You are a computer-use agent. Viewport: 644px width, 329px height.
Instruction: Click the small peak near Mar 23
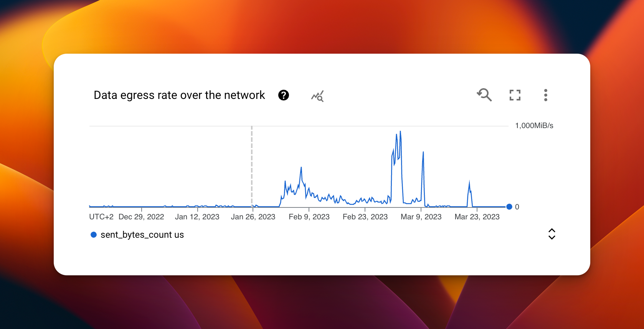469,183
